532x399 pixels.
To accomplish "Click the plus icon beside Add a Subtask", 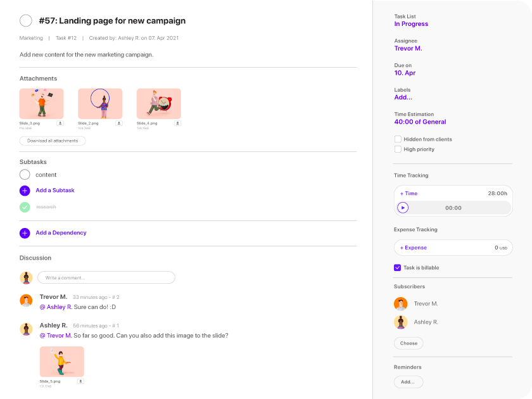I will coord(25,191).
